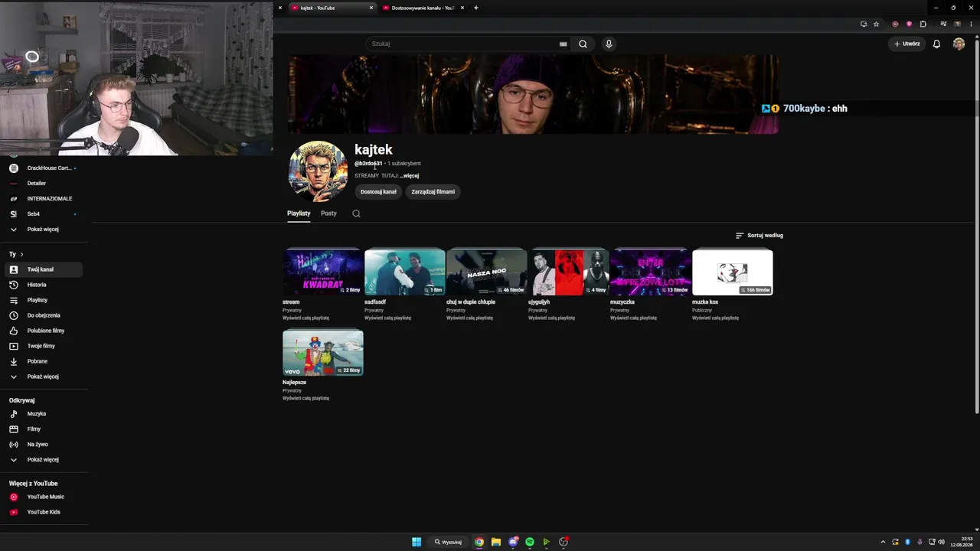980x551 pixels.
Task: Open Twój kanał in sidebar
Action: pyautogui.click(x=44, y=269)
